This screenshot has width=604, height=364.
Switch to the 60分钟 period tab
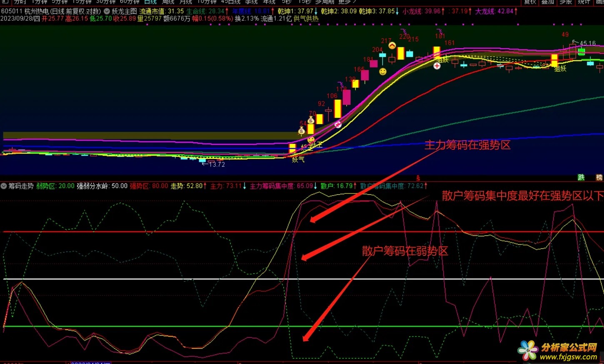tap(130, 2)
